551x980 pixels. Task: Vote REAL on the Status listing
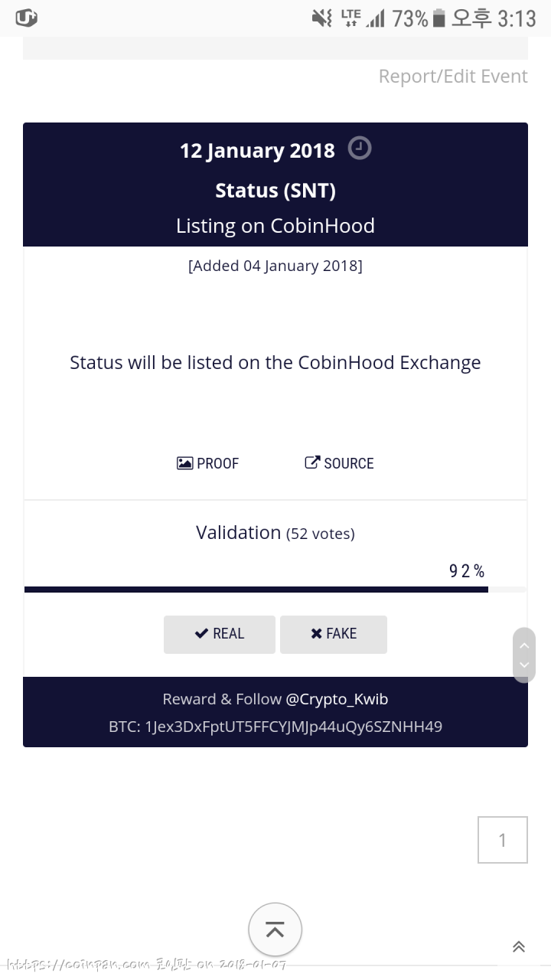(x=220, y=634)
